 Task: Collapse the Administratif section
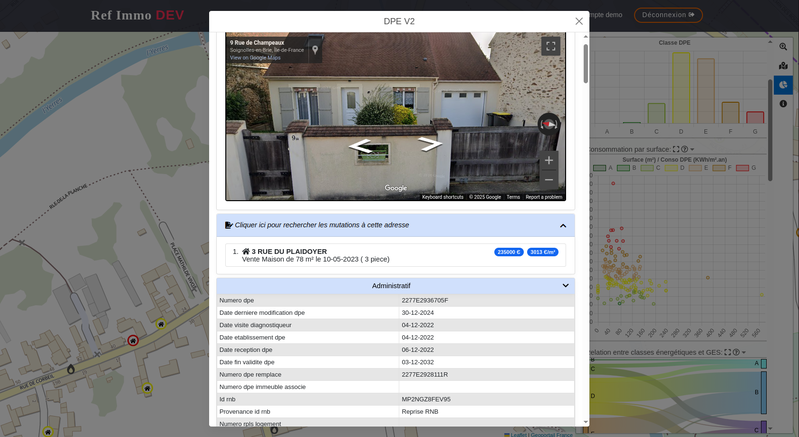point(565,286)
